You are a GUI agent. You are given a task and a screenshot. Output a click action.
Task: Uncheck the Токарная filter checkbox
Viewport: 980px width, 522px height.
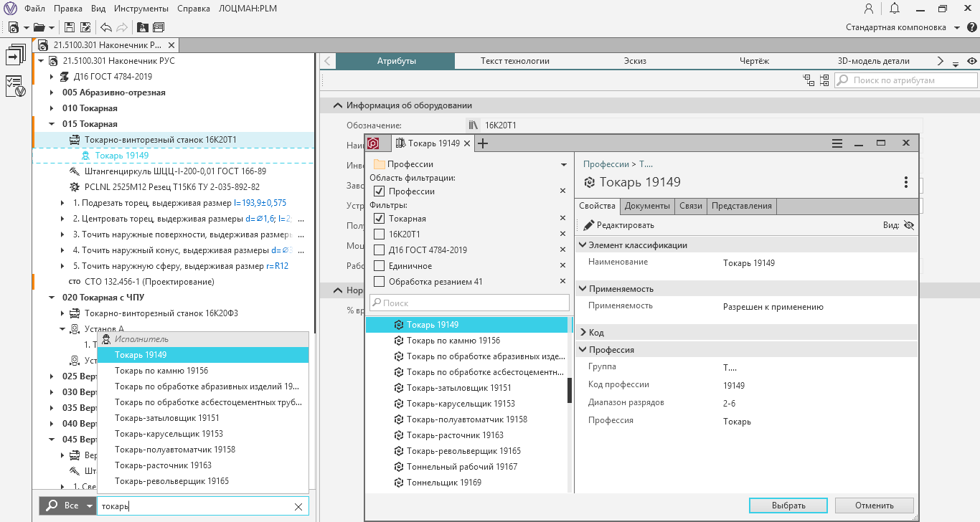point(380,219)
